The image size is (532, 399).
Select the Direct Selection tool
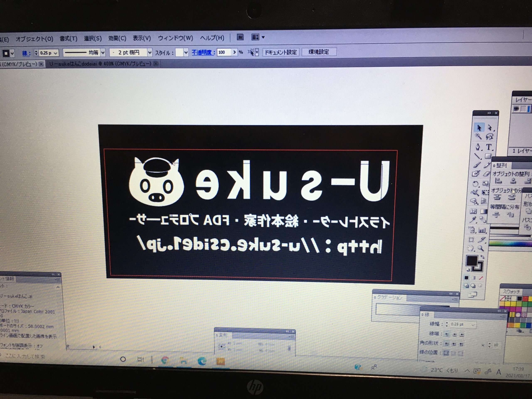pyautogui.click(x=490, y=128)
